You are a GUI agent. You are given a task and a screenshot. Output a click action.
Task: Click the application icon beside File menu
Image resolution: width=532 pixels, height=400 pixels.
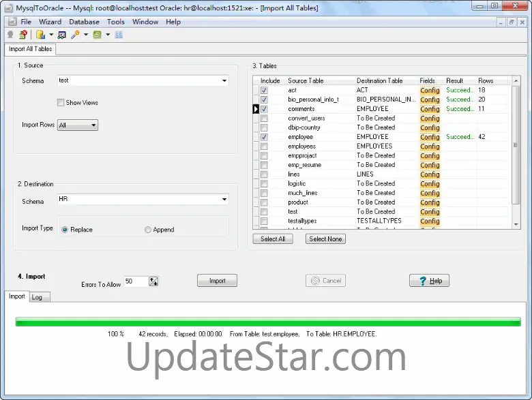12,22
